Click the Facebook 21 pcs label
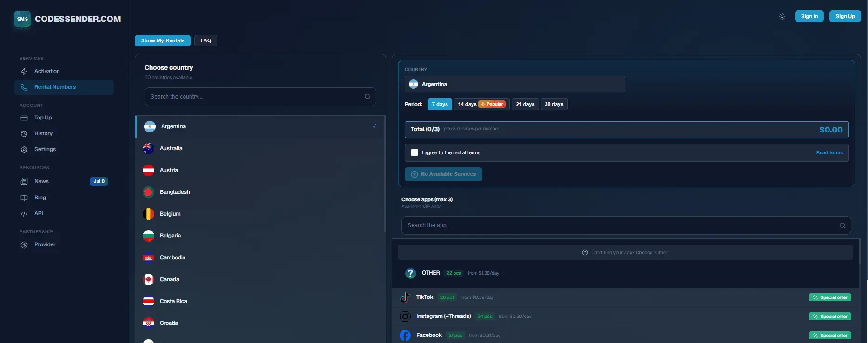Image resolution: width=868 pixels, height=343 pixels. point(455,336)
